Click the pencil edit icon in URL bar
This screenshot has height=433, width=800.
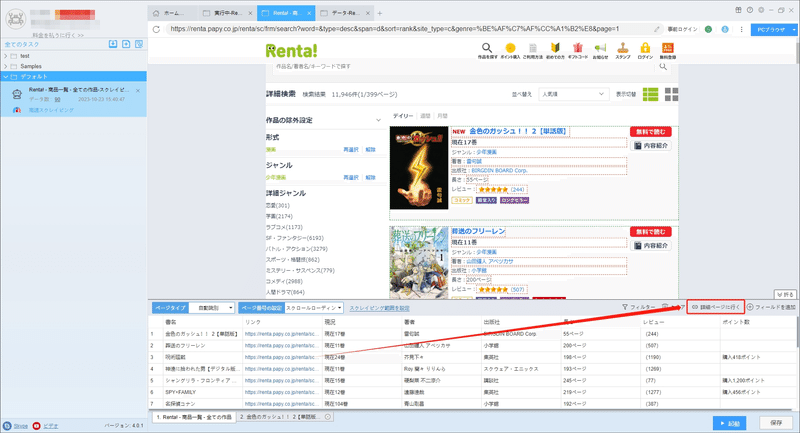click(657, 29)
